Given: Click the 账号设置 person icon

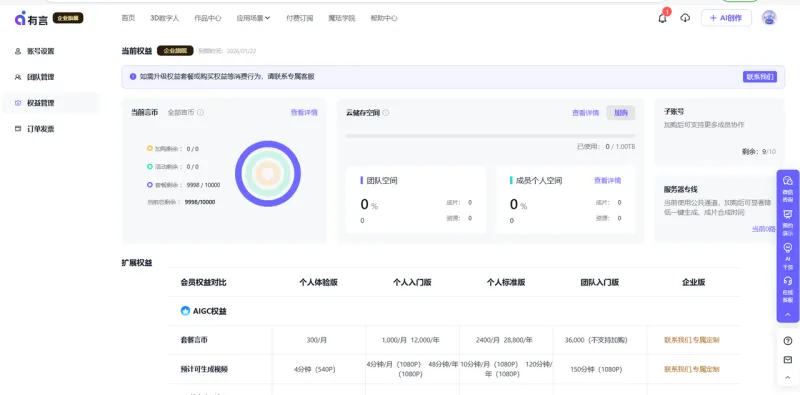Looking at the screenshot, I should pyautogui.click(x=18, y=51).
